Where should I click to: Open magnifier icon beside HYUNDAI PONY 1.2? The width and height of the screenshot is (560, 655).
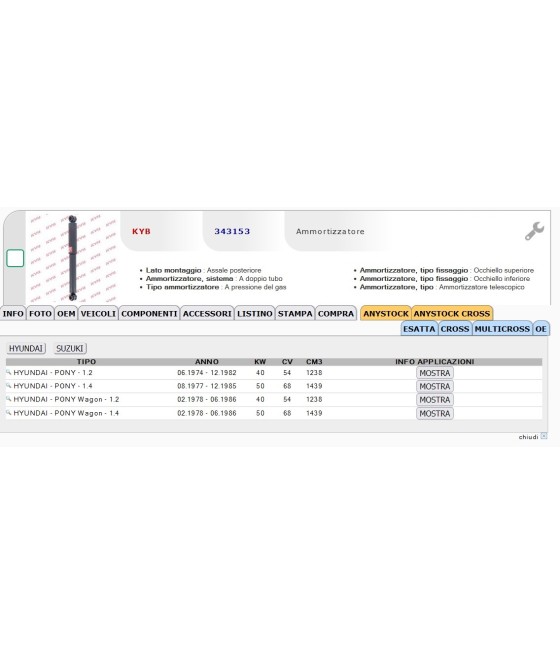point(8,372)
